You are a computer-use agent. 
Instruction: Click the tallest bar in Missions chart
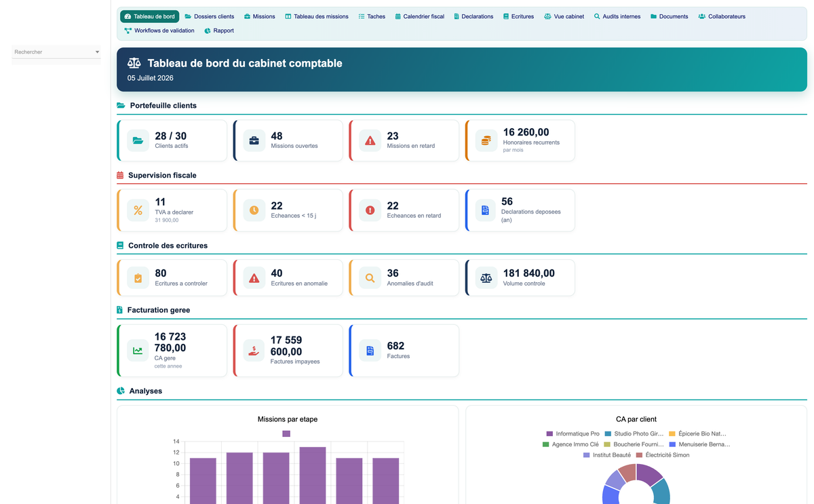[x=313, y=475]
